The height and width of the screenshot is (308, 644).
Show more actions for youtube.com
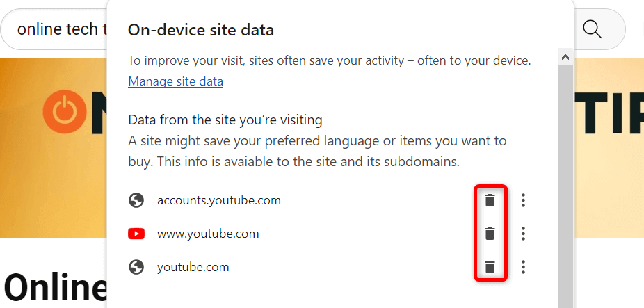[524, 267]
